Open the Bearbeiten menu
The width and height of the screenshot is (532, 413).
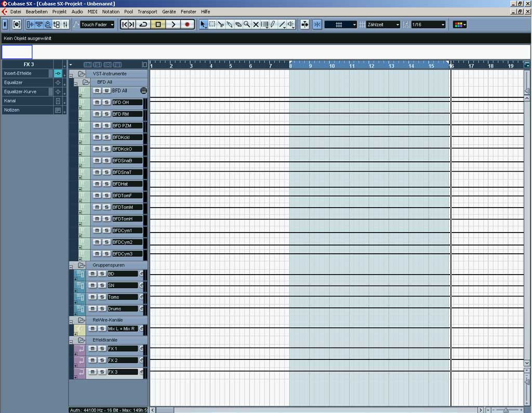(37, 11)
